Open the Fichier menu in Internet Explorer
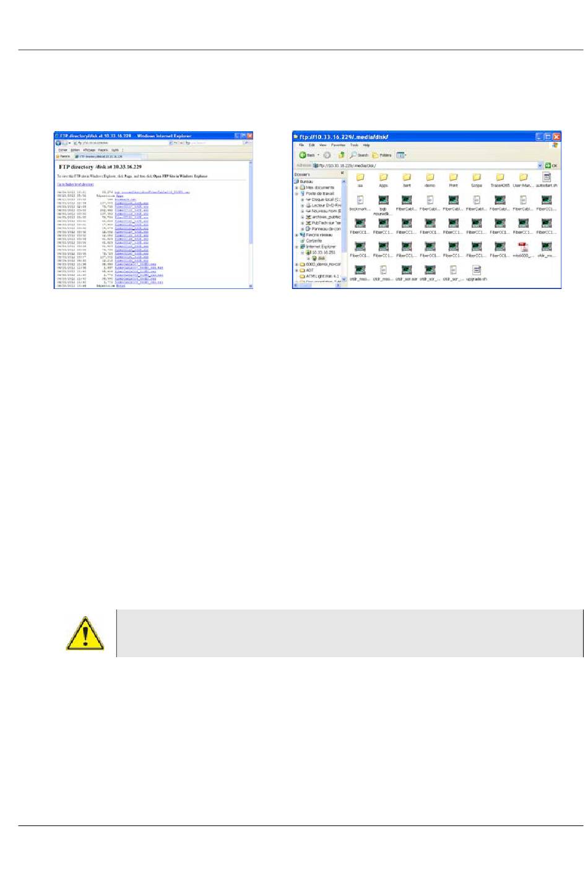 [x=63, y=150]
